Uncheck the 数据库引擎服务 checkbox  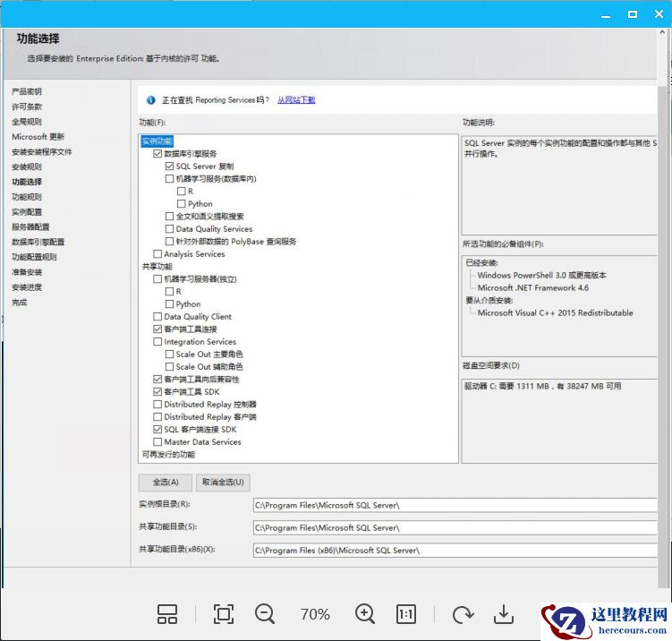point(157,154)
